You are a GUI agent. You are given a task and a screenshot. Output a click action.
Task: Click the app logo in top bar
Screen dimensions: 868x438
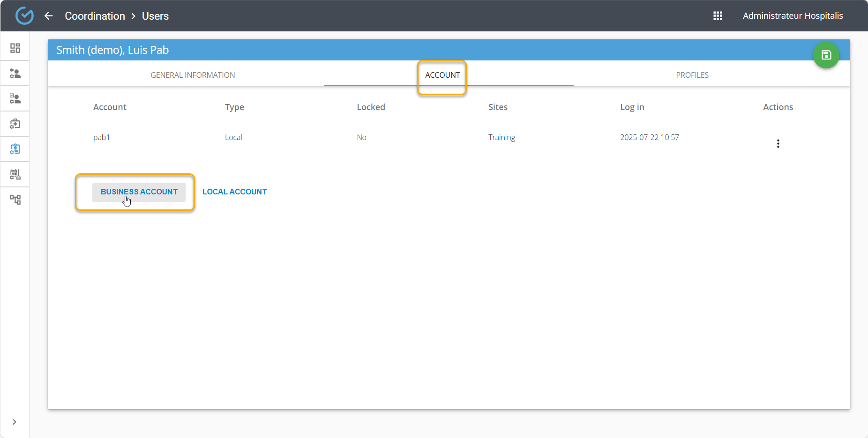point(24,16)
